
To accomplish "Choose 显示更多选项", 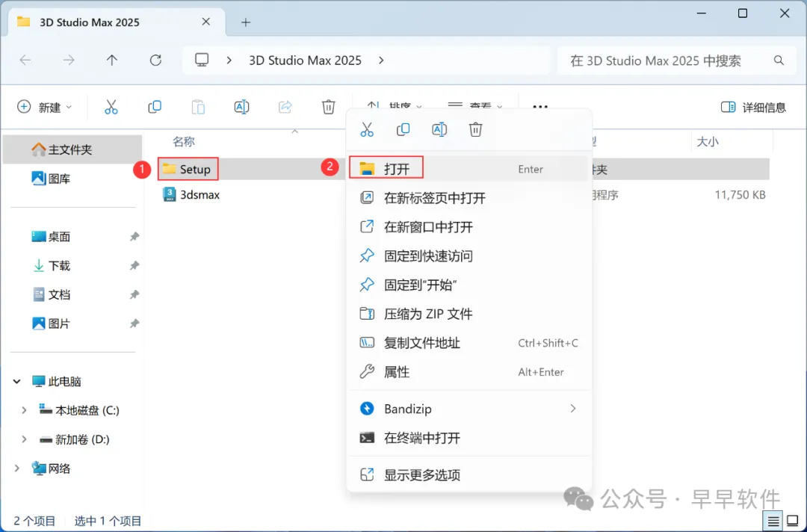I will [x=467, y=474].
